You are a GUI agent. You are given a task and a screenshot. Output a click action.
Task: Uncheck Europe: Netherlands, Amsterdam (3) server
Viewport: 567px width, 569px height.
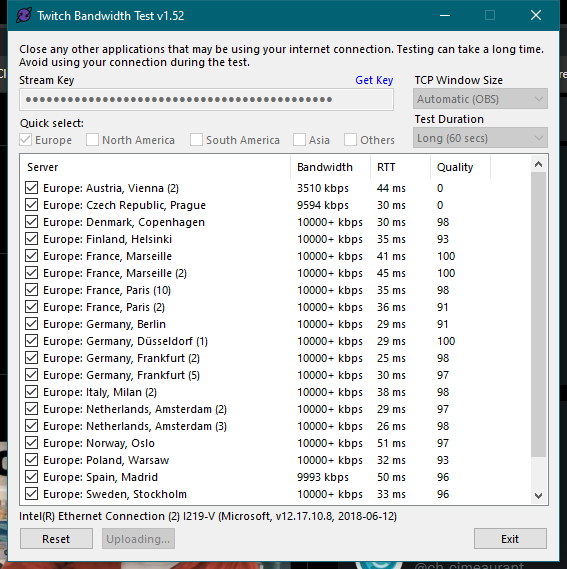[32, 426]
